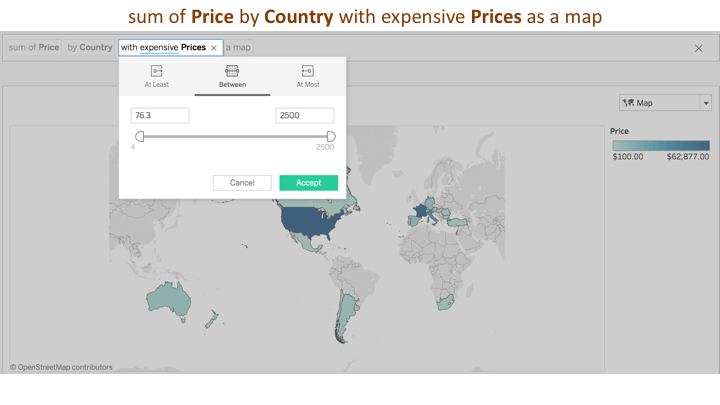720x405 pixels.
Task: Click the Cancel button
Action: click(x=242, y=183)
